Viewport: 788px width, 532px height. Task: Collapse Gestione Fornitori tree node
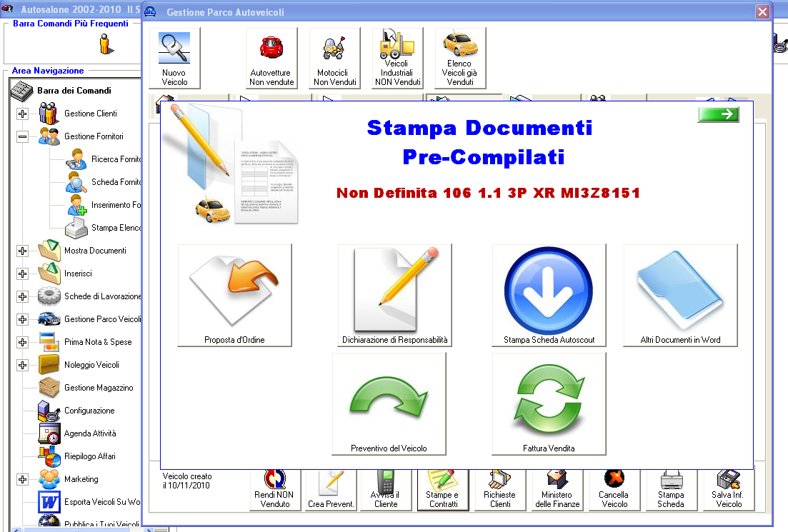[x=23, y=136]
